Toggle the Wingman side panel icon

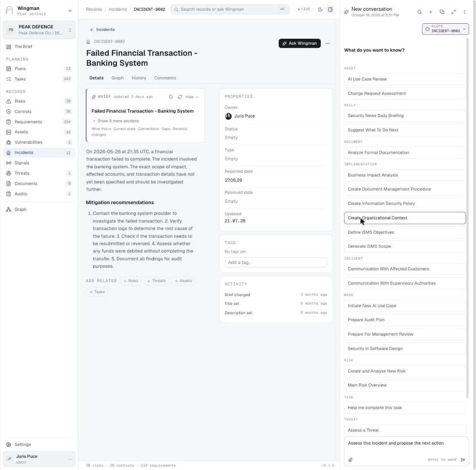pos(330,9)
